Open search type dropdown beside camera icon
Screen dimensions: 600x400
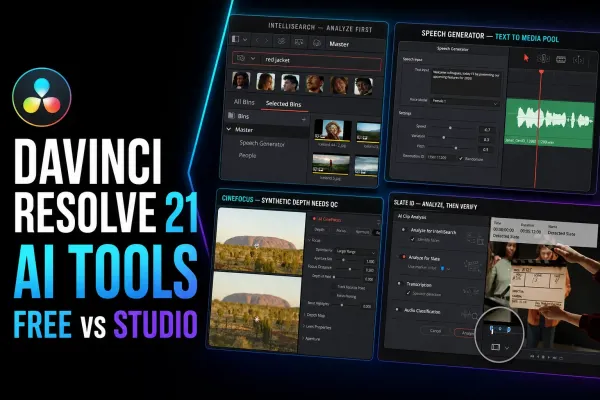click(253, 59)
